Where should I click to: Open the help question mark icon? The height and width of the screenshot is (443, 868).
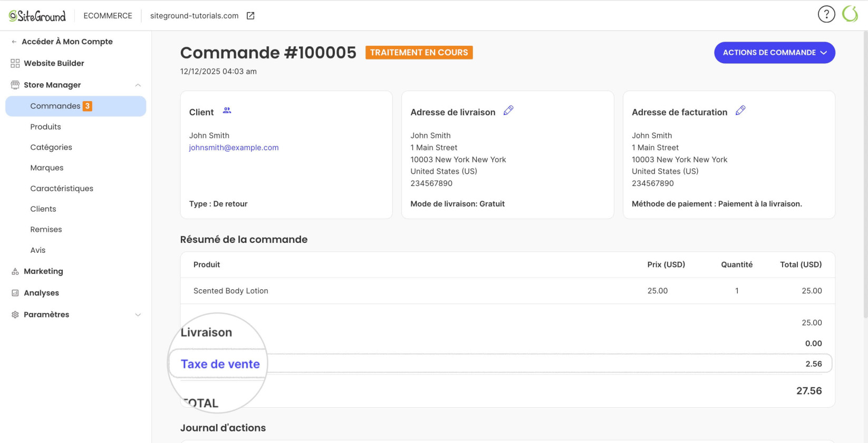[826, 14]
